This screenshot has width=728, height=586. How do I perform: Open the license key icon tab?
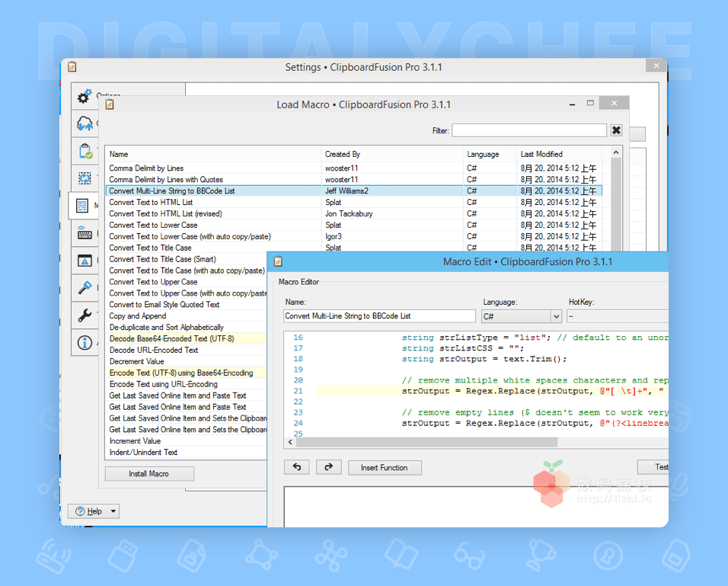coord(85,288)
